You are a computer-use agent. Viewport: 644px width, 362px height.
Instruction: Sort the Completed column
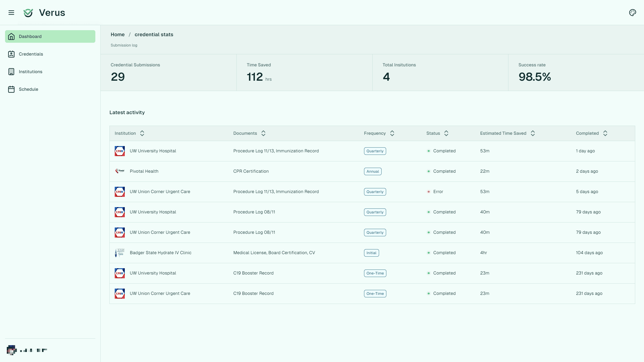tap(605, 133)
